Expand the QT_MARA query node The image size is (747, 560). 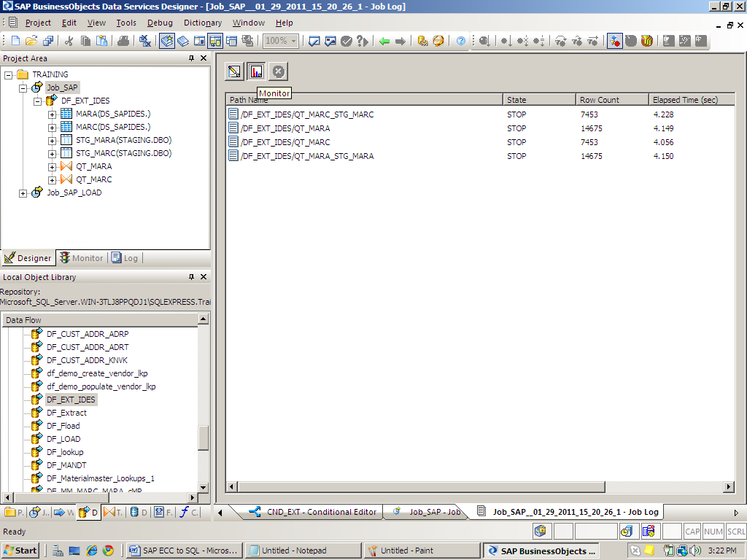(53, 167)
